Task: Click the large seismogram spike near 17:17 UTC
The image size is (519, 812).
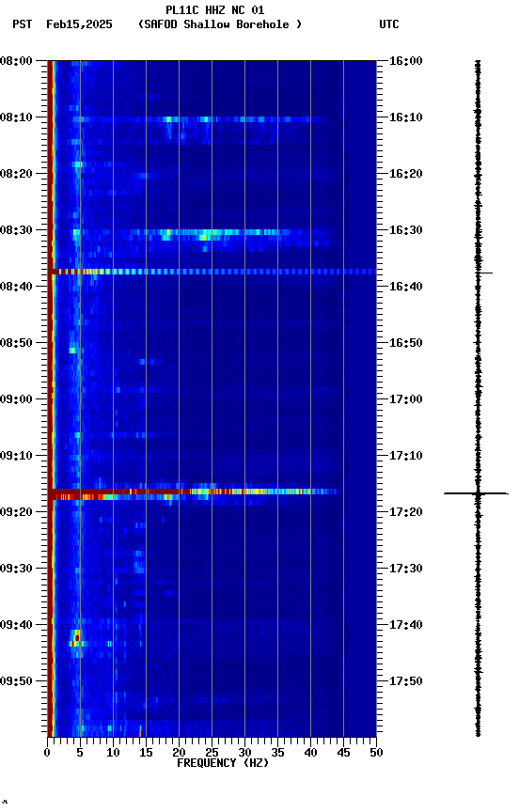Action: (476, 493)
